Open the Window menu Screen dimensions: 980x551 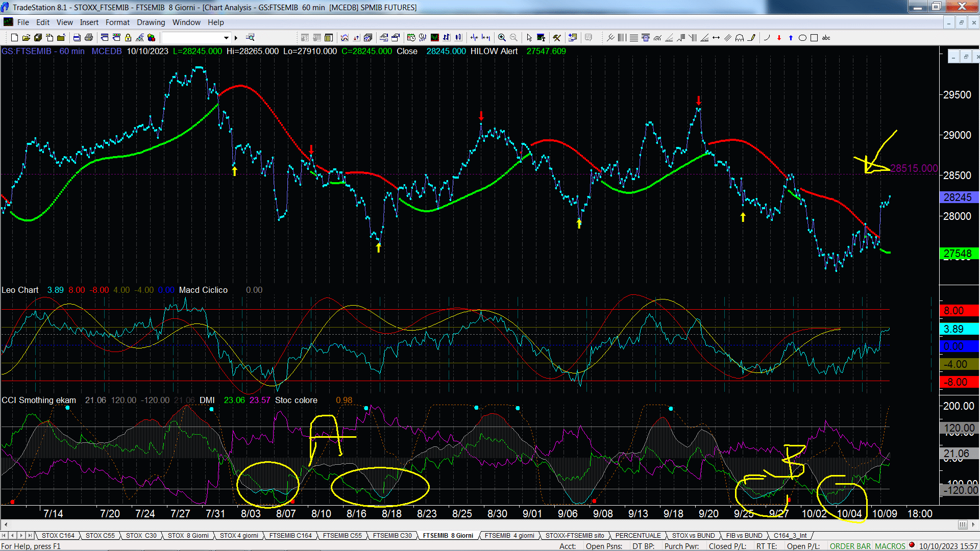coord(186,22)
